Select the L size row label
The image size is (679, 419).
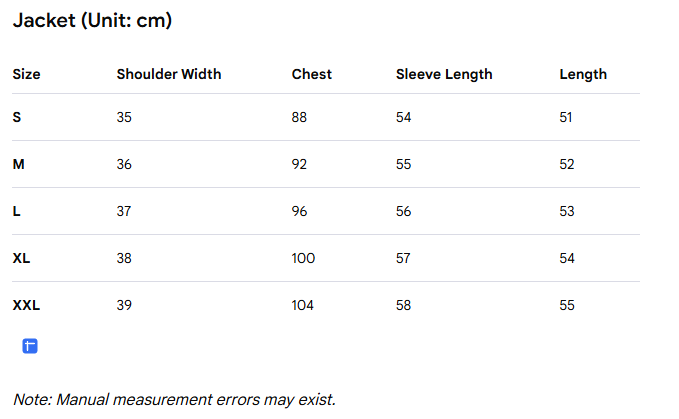pos(16,211)
